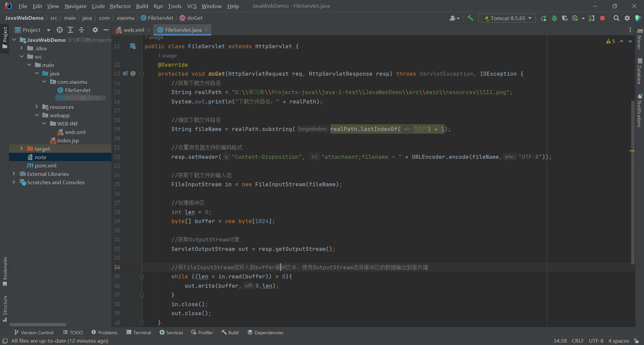Open Project panel options gear
The image size is (644, 345).
95,30
